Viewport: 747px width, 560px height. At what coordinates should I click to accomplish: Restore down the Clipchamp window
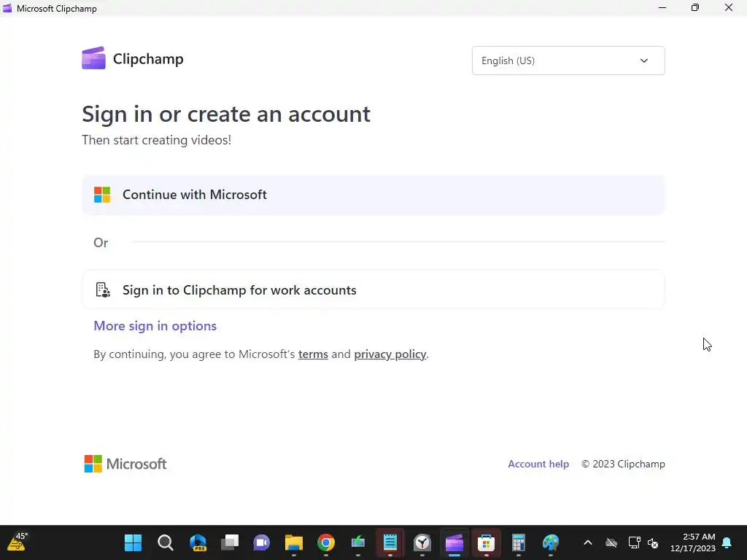[x=695, y=8]
